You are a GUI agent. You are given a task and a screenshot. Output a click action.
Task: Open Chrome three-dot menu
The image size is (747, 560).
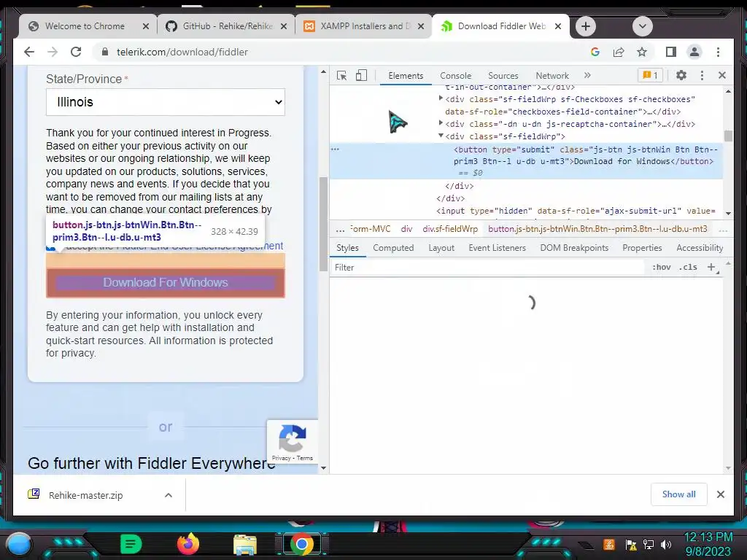[718, 52]
